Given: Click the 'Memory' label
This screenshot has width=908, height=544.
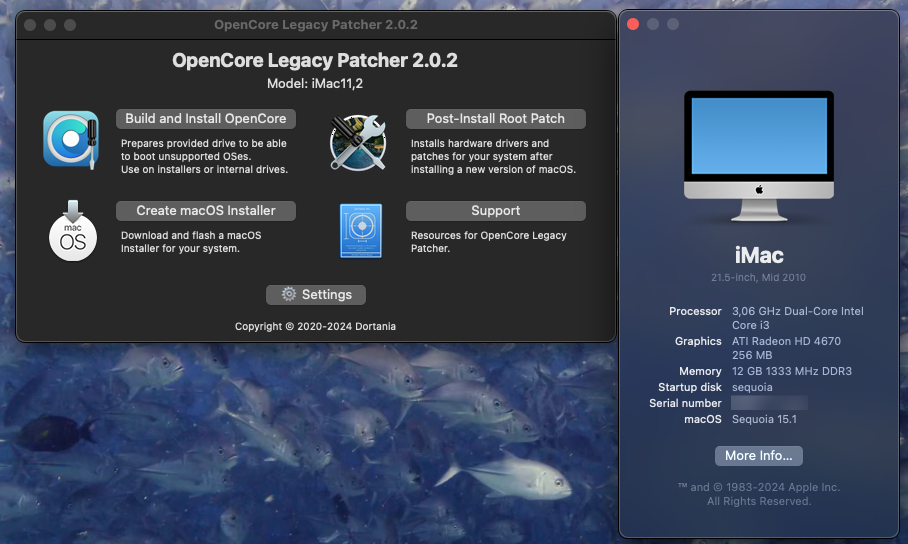Looking at the screenshot, I should point(700,371).
